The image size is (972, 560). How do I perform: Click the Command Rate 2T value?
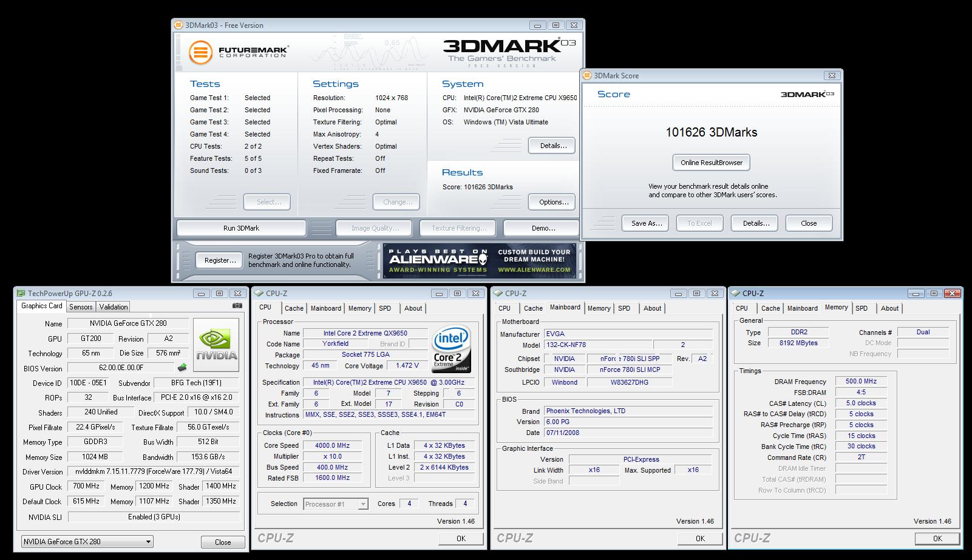click(862, 457)
